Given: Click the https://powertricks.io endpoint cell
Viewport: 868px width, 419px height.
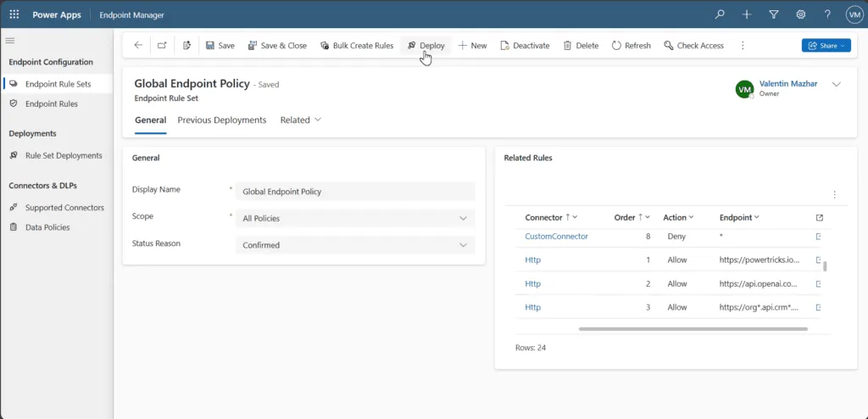Looking at the screenshot, I should coord(759,260).
